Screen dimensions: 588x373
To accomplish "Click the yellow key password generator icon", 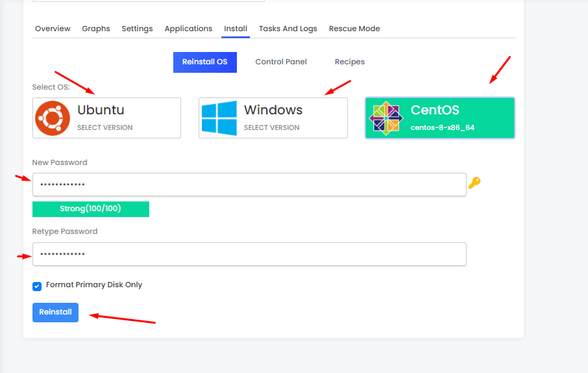I will coord(474,184).
